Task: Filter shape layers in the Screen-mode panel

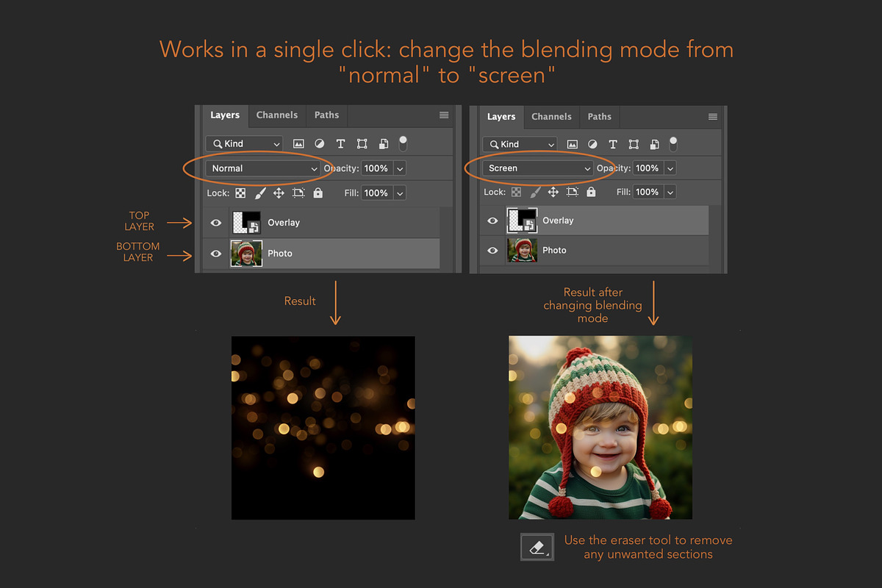Action: pos(634,144)
